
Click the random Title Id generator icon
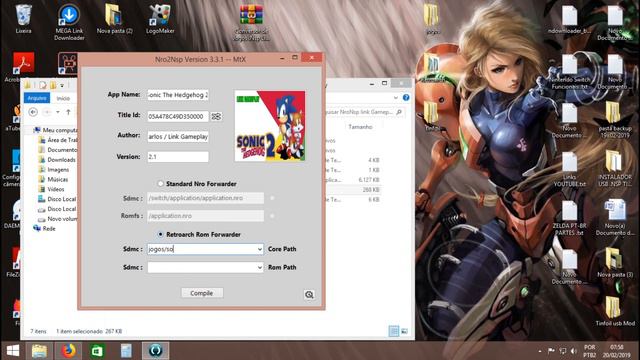pos(216,116)
